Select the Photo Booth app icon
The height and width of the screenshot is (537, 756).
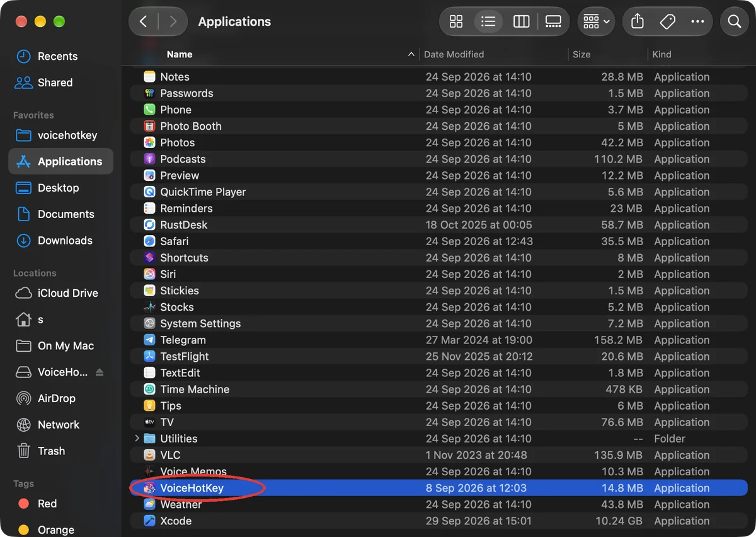click(x=149, y=126)
